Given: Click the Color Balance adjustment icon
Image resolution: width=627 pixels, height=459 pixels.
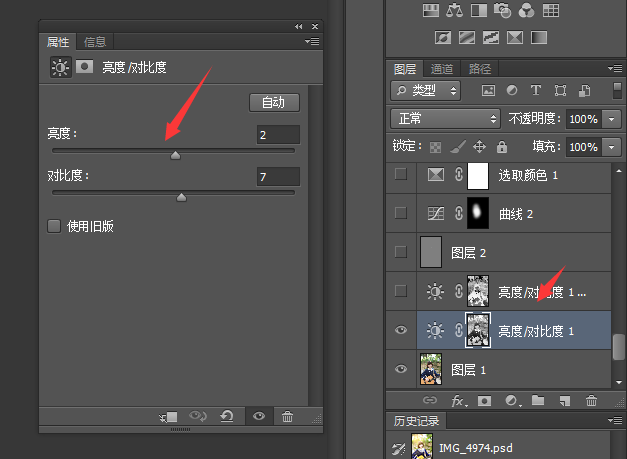Looking at the screenshot, I should click(454, 10).
